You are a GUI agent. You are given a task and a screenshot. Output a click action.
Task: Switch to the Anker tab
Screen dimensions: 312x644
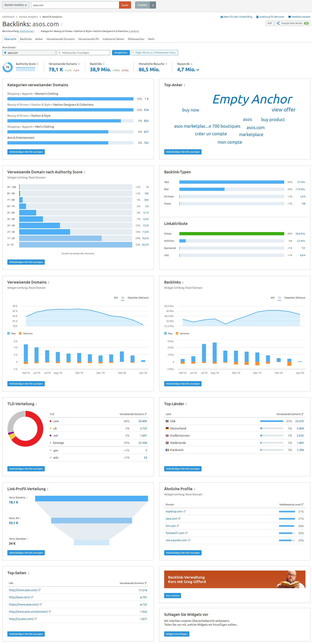[x=39, y=39]
